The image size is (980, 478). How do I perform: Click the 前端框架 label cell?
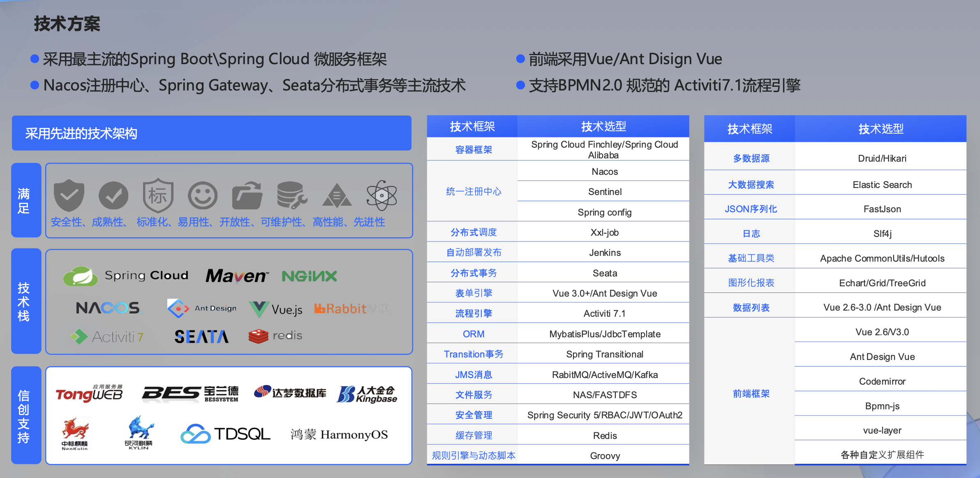(751, 394)
